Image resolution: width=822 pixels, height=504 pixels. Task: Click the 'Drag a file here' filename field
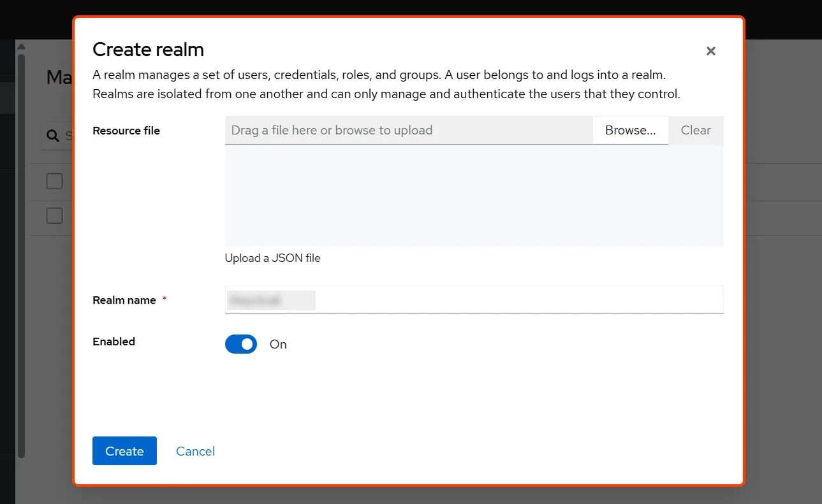pyautogui.click(x=409, y=130)
